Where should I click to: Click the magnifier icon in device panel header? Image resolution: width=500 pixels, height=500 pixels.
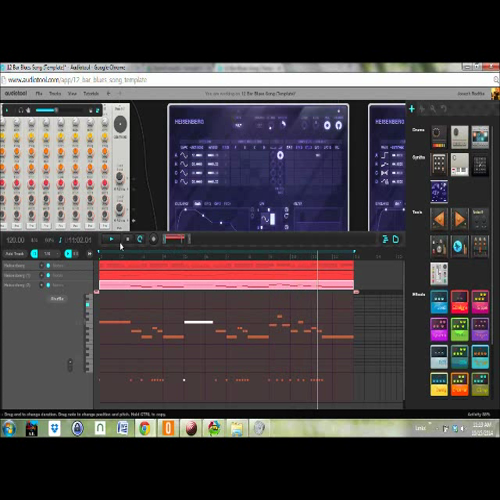click(433, 109)
